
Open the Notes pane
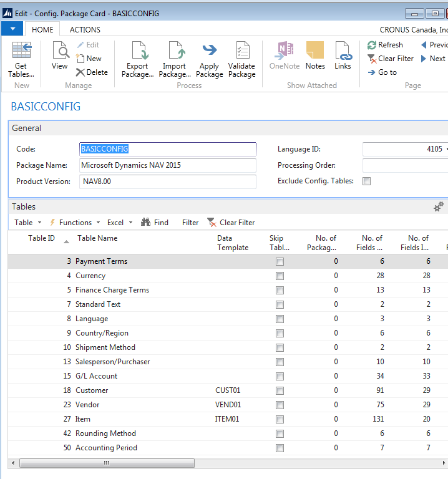click(315, 56)
